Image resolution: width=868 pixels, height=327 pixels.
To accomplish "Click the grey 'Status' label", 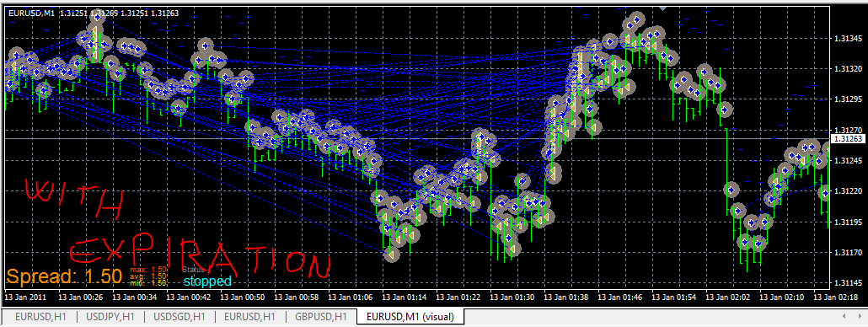I will 193,270.
